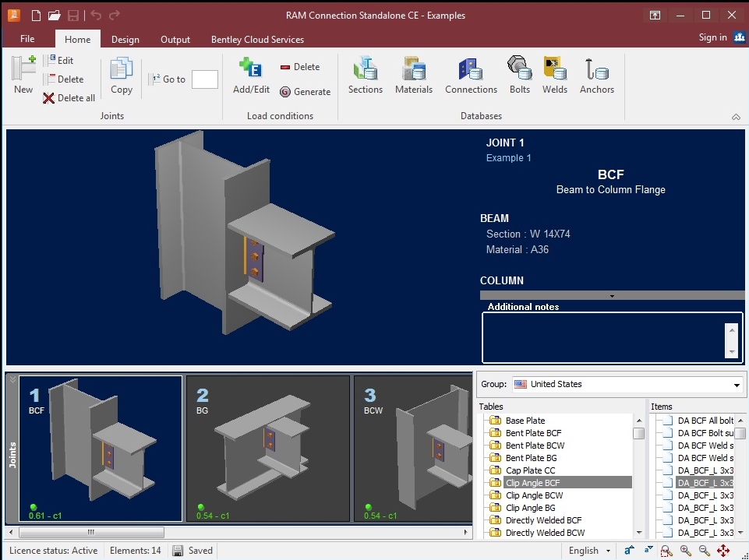This screenshot has height=560, width=749.
Task: Collapse the ribbon with the chevron
Action: 736,117
